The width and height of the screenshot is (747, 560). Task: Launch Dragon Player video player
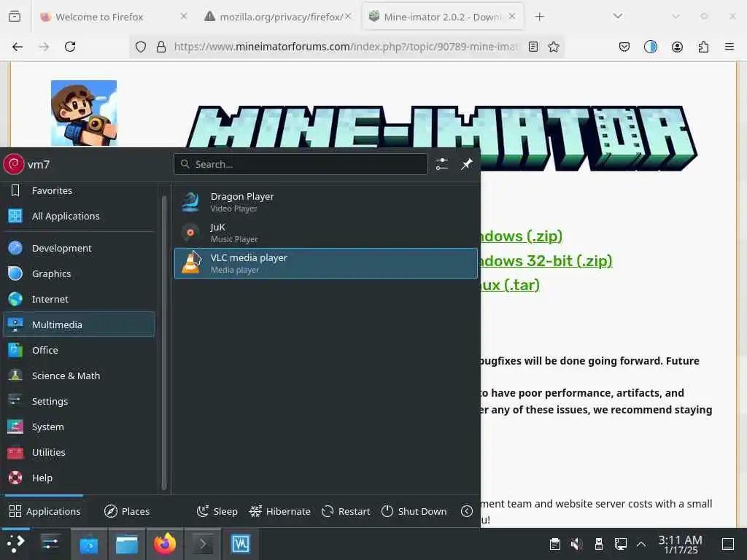326,202
